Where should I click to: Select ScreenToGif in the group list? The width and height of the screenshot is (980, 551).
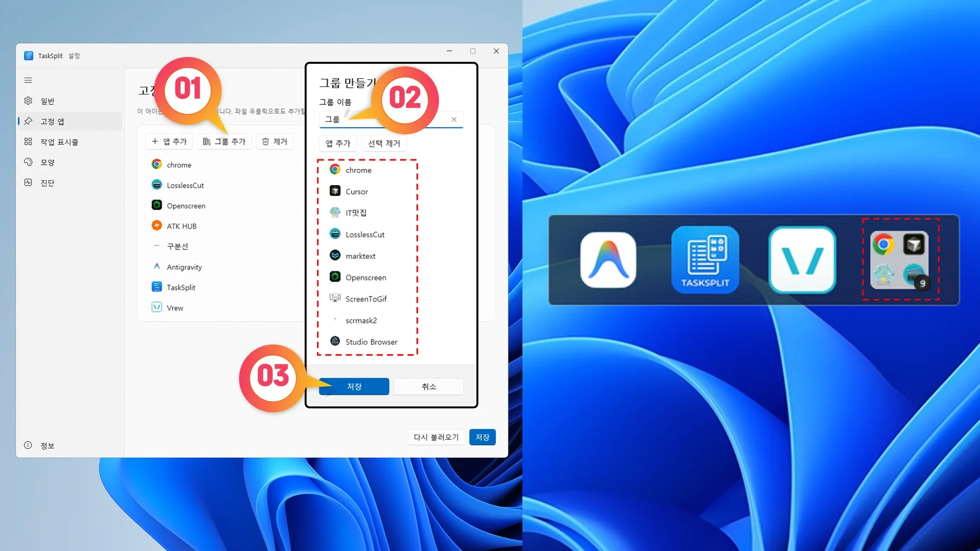coord(367,298)
